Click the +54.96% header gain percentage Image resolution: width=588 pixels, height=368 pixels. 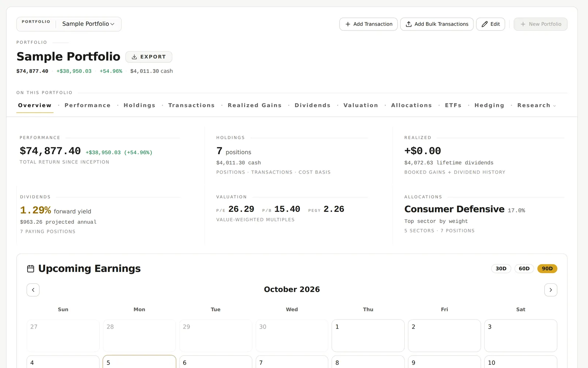[x=111, y=71]
